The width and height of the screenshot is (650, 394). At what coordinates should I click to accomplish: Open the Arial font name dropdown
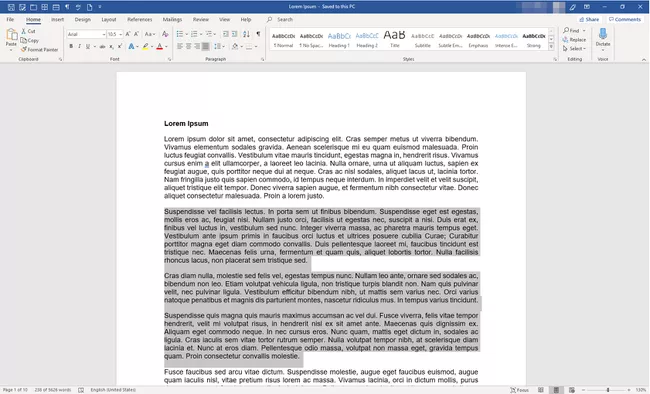[x=104, y=34]
